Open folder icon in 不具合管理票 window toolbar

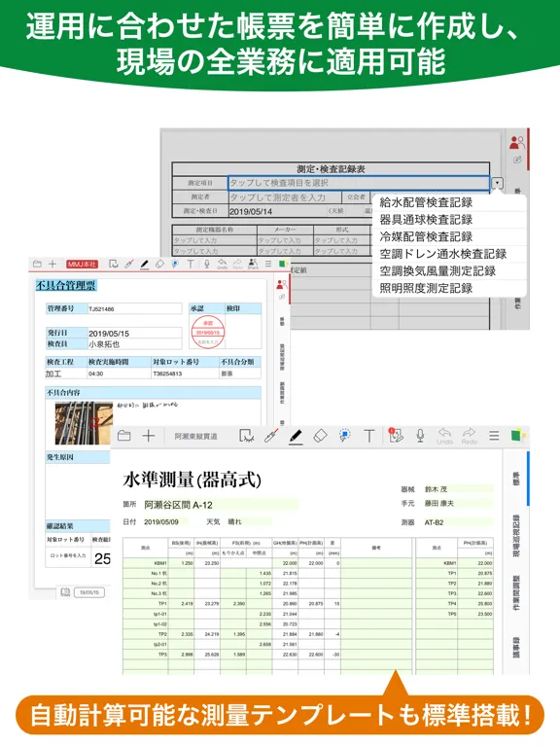37,264
